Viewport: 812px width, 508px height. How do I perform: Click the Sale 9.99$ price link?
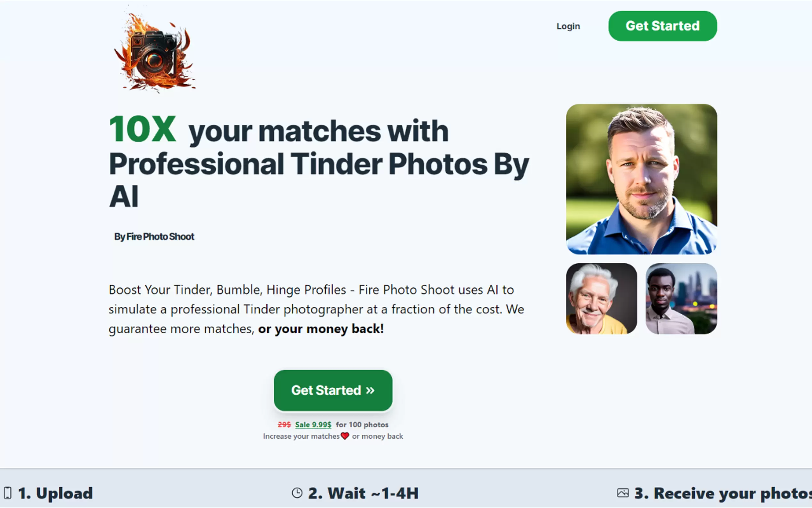[x=313, y=425]
